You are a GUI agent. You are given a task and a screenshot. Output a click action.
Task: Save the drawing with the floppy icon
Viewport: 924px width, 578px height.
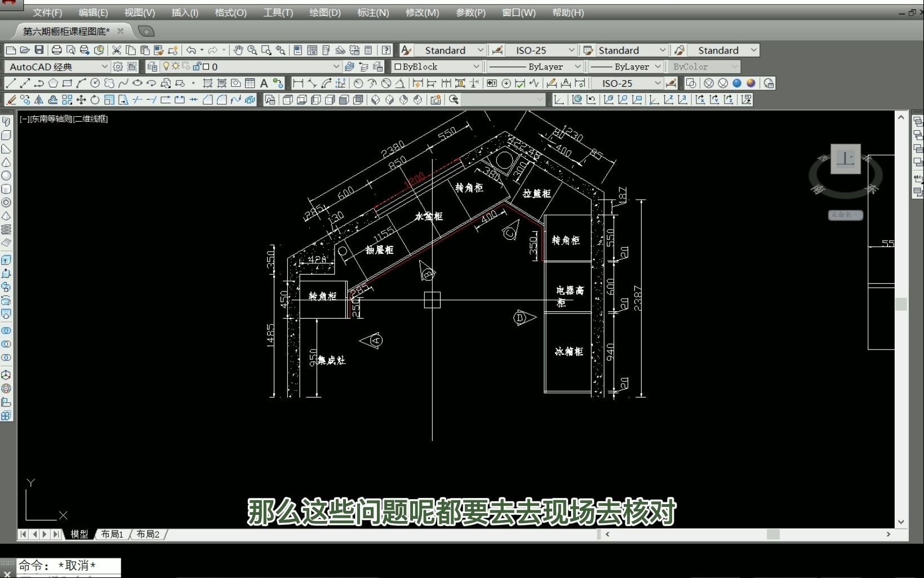[x=39, y=50]
